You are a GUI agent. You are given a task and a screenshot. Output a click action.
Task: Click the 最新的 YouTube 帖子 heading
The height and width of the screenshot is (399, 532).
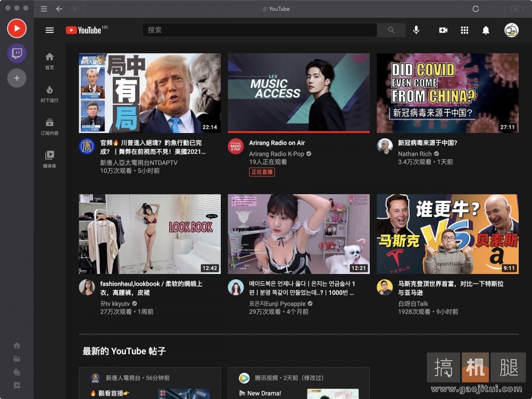point(124,351)
